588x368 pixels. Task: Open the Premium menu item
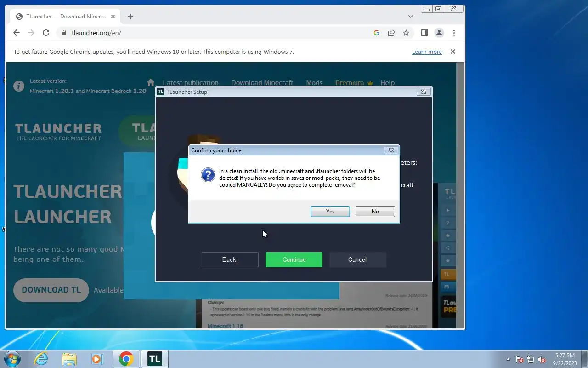[353, 83]
